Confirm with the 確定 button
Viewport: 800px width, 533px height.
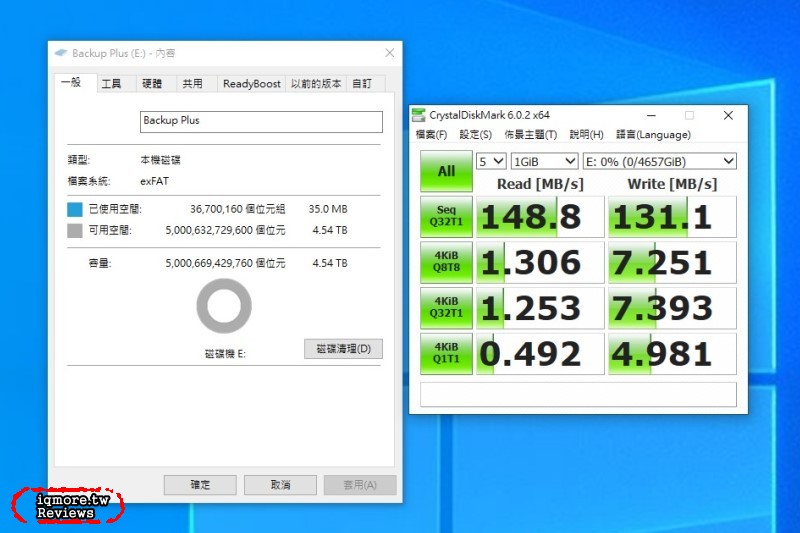coord(200,485)
